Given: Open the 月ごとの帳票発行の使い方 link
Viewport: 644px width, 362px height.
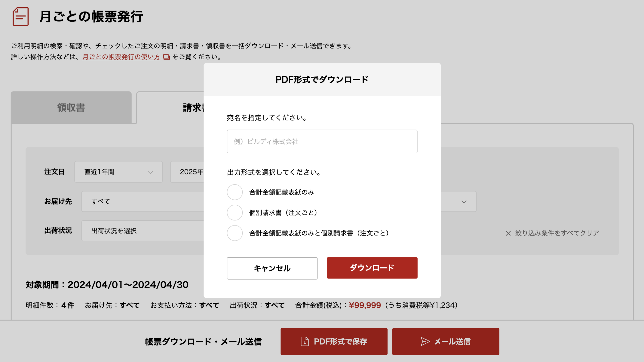Looking at the screenshot, I should pos(121,57).
